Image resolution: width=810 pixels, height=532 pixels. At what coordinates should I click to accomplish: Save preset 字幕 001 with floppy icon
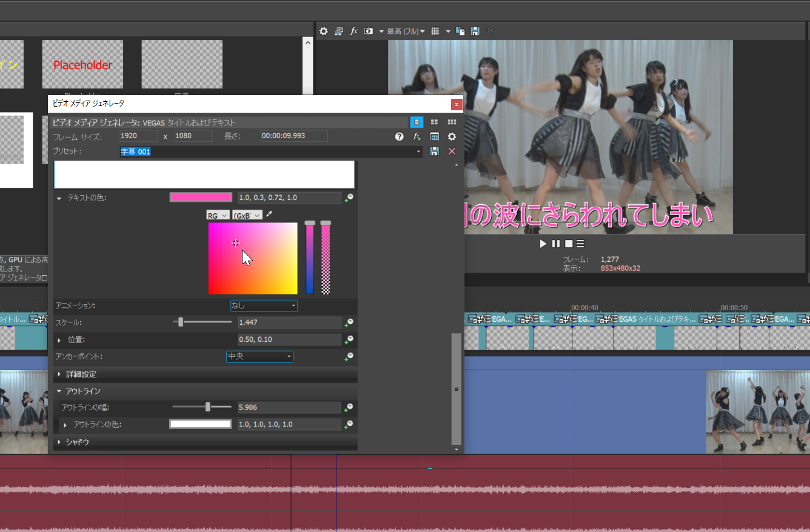[434, 151]
